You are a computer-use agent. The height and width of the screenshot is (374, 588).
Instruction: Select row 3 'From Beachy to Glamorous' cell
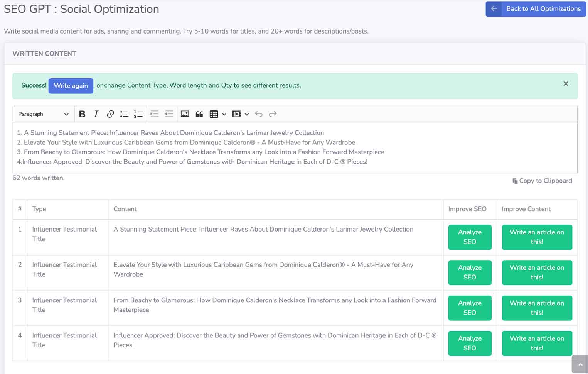coord(275,305)
